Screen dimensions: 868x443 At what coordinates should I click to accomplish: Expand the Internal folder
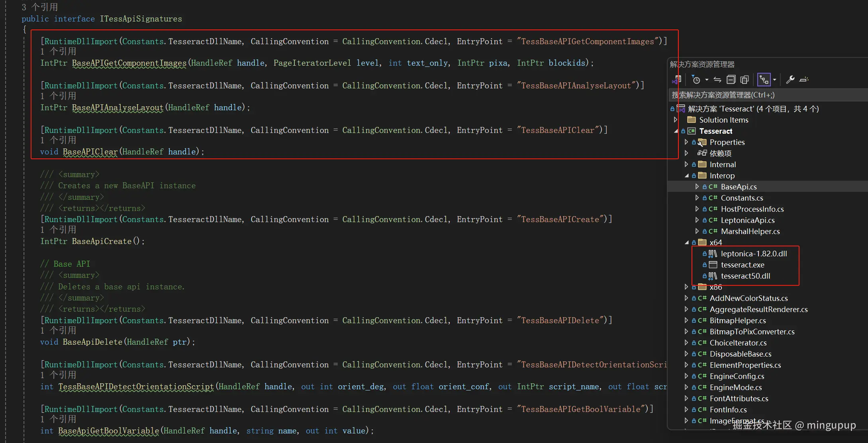pos(686,164)
